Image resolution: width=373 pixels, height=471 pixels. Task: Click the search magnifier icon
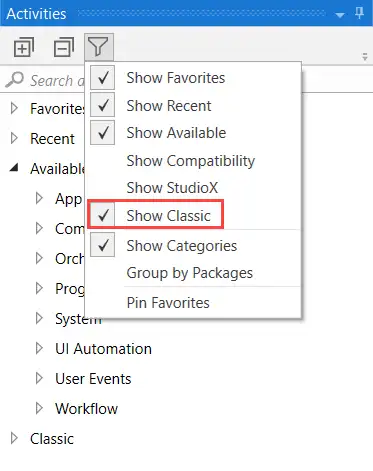point(15,80)
